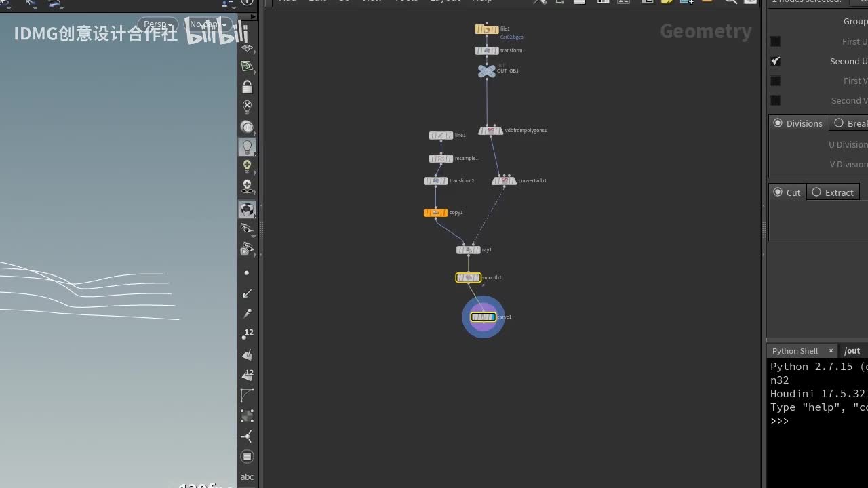Click the Python prompt input line
868x488 pixels.
[818, 421]
